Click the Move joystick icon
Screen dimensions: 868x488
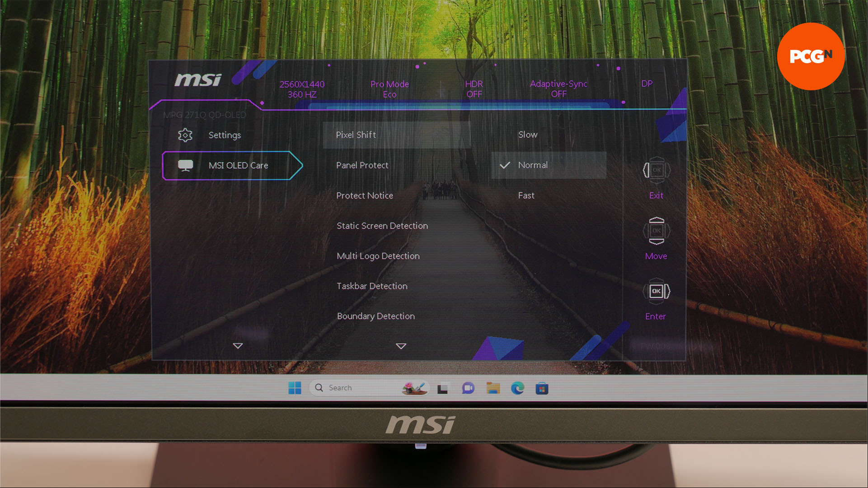[657, 231]
